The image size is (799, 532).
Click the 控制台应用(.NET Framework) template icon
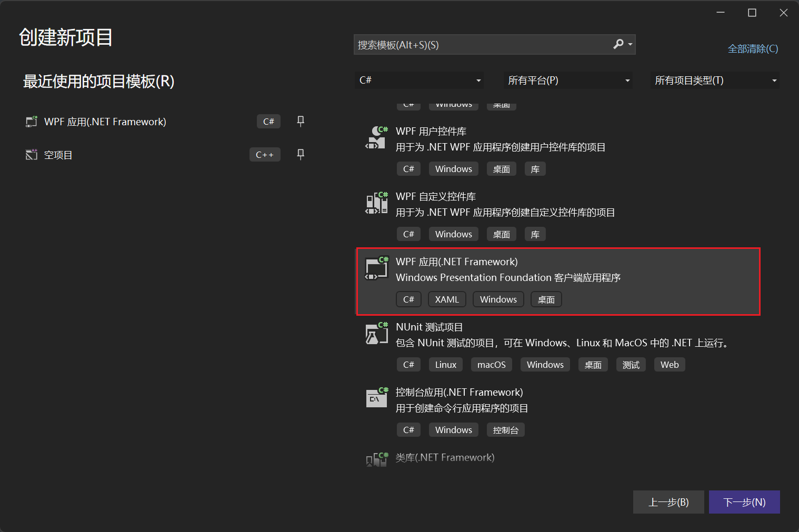pos(376,399)
